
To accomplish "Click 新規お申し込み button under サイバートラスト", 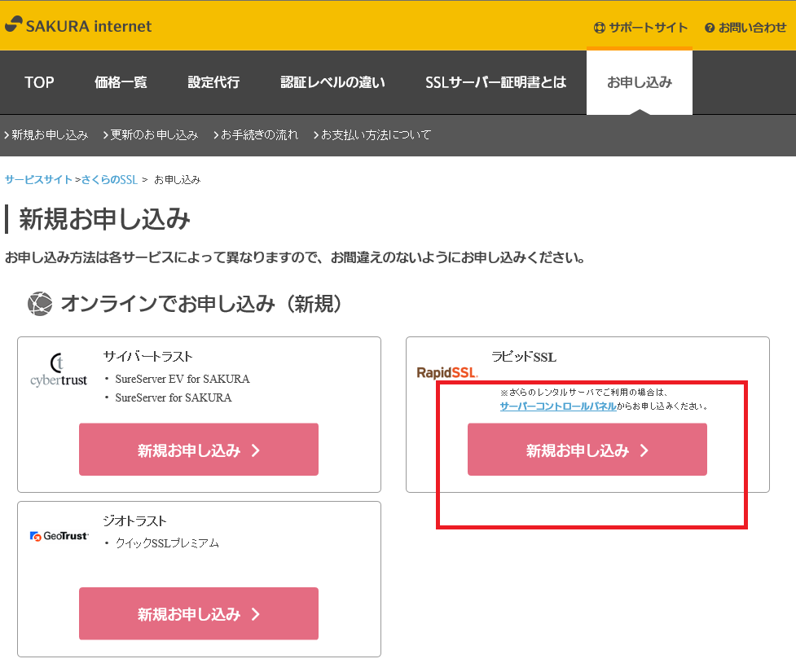I will pos(199,450).
